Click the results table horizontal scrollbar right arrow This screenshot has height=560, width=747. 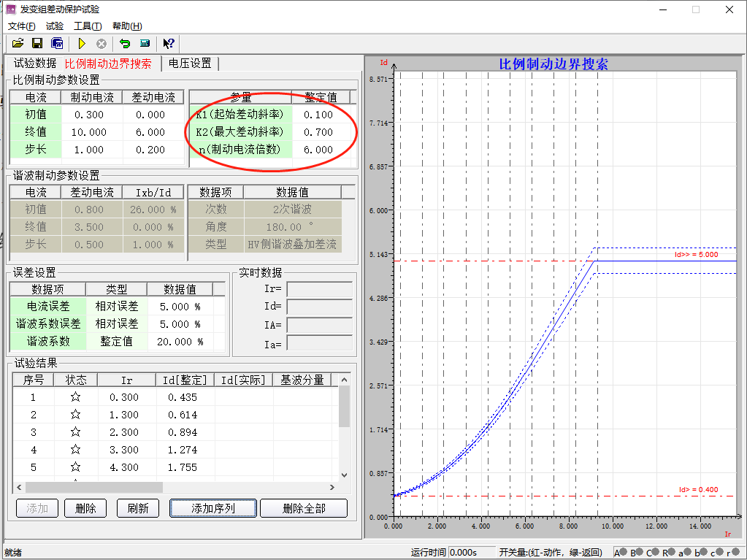332,487
